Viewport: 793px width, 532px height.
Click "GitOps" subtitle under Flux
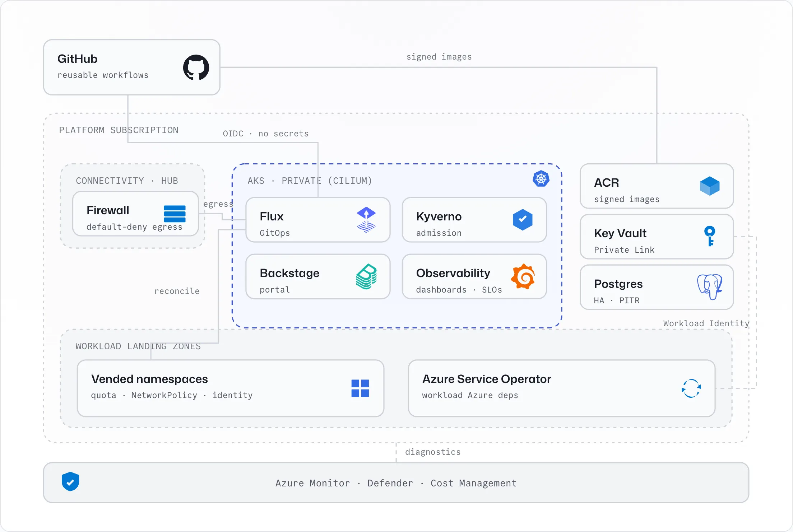[275, 233]
